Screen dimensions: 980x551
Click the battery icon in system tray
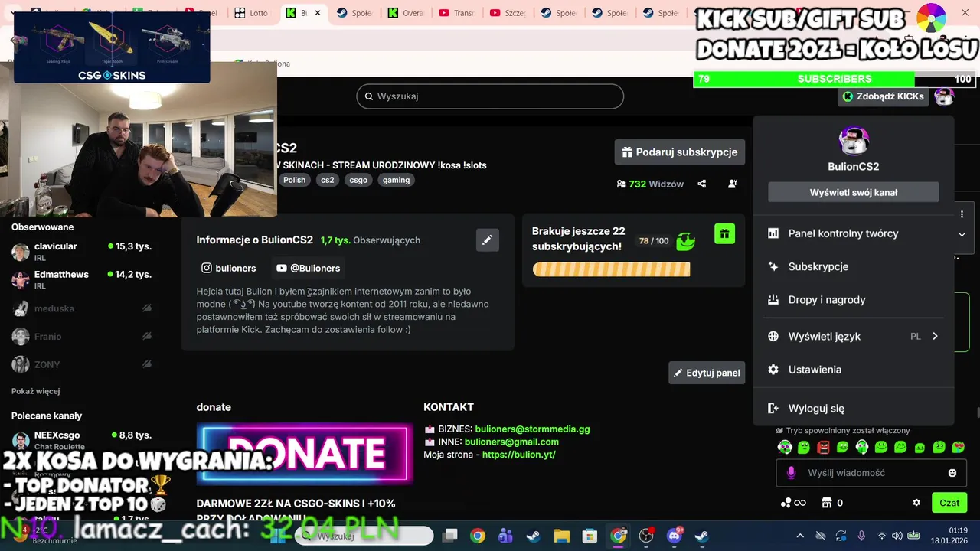pos(913,536)
